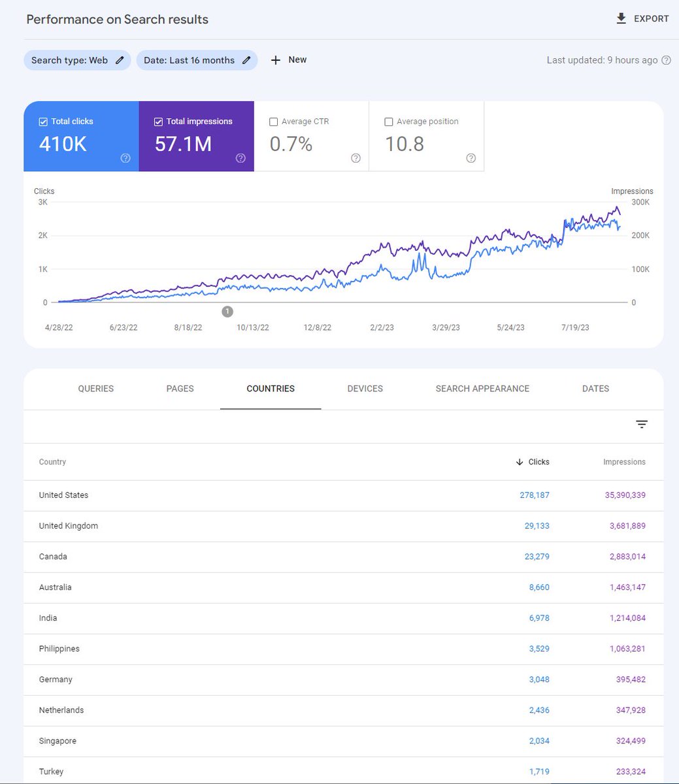The width and height of the screenshot is (679, 784).
Task: Switch to the Queries tab
Action: tap(95, 388)
